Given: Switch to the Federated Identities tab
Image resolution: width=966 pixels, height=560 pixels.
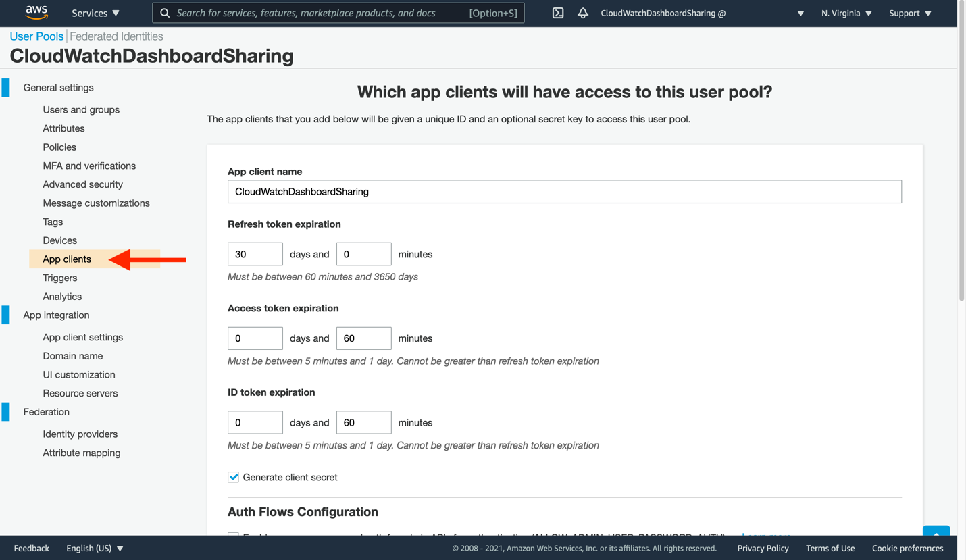Looking at the screenshot, I should tap(116, 36).
